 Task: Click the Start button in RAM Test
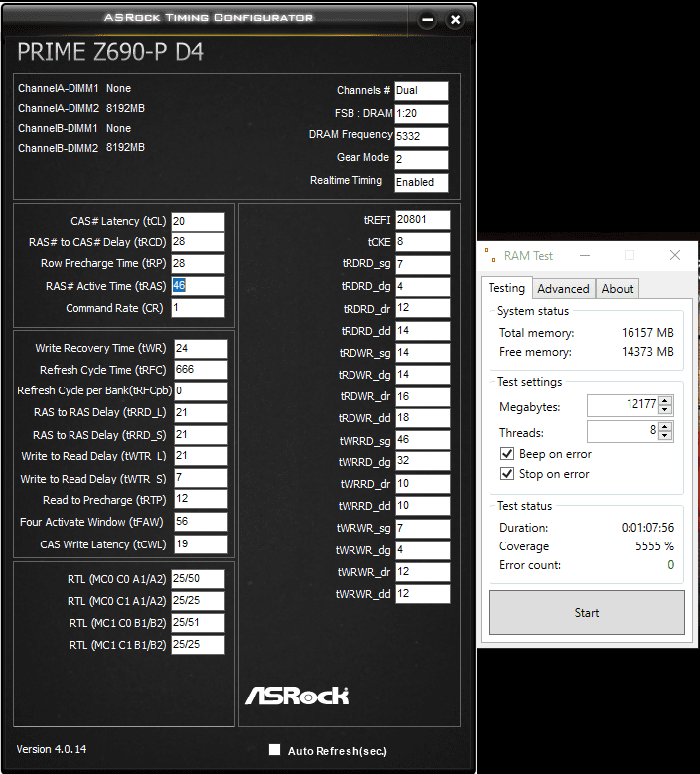tap(587, 613)
